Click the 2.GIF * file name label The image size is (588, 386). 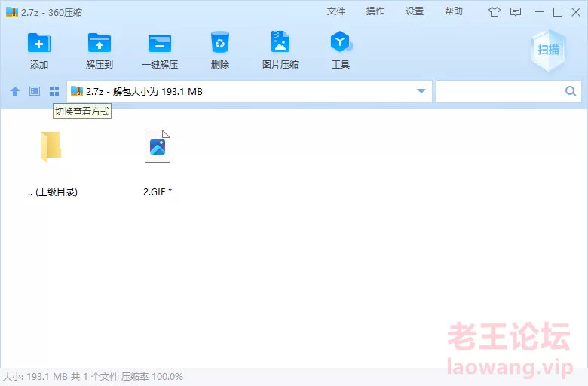click(158, 192)
